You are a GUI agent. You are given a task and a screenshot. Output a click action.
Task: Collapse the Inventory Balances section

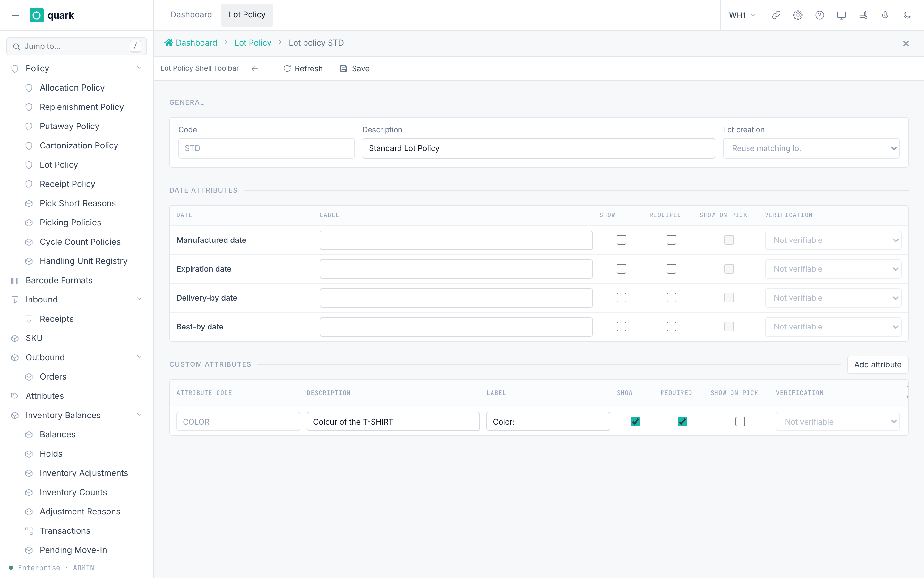pos(139,415)
